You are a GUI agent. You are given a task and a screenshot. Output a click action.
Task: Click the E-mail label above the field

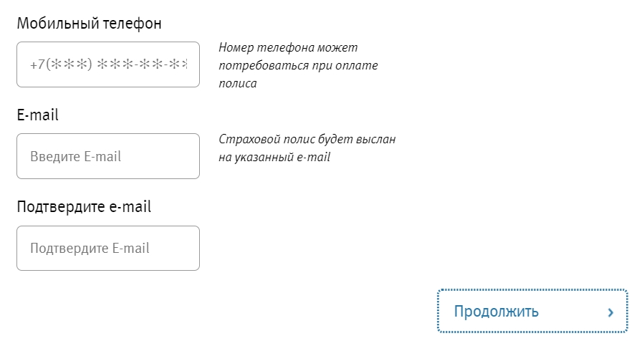coord(37,115)
